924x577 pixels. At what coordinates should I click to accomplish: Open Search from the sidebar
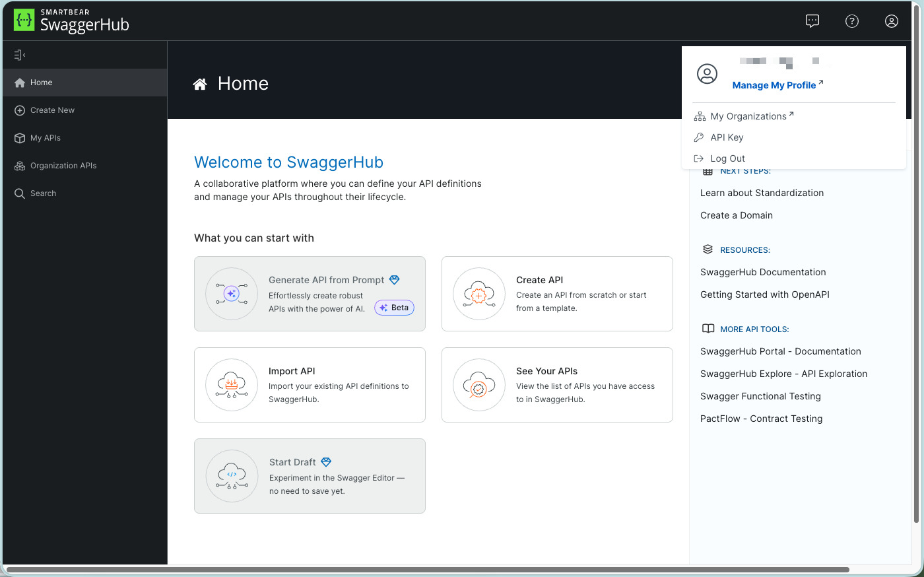click(x=44, y=193)
